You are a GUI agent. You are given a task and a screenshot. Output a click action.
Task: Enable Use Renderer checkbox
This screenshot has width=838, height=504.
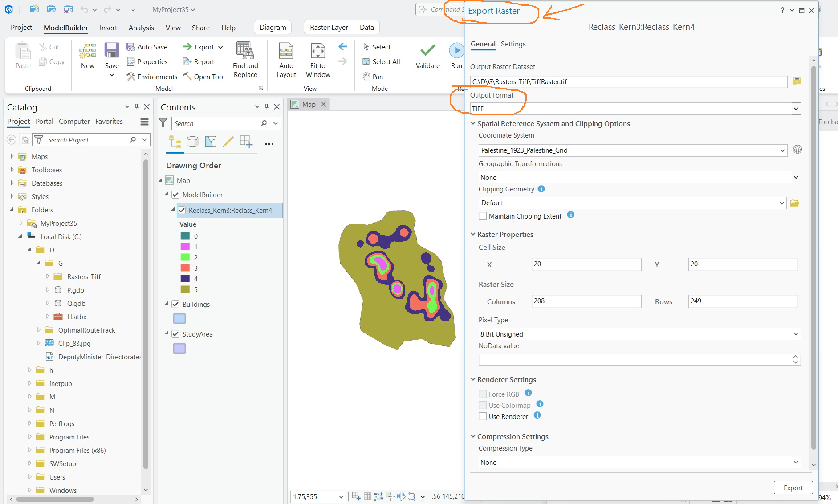pyautogui.click(x=483, y=416)
